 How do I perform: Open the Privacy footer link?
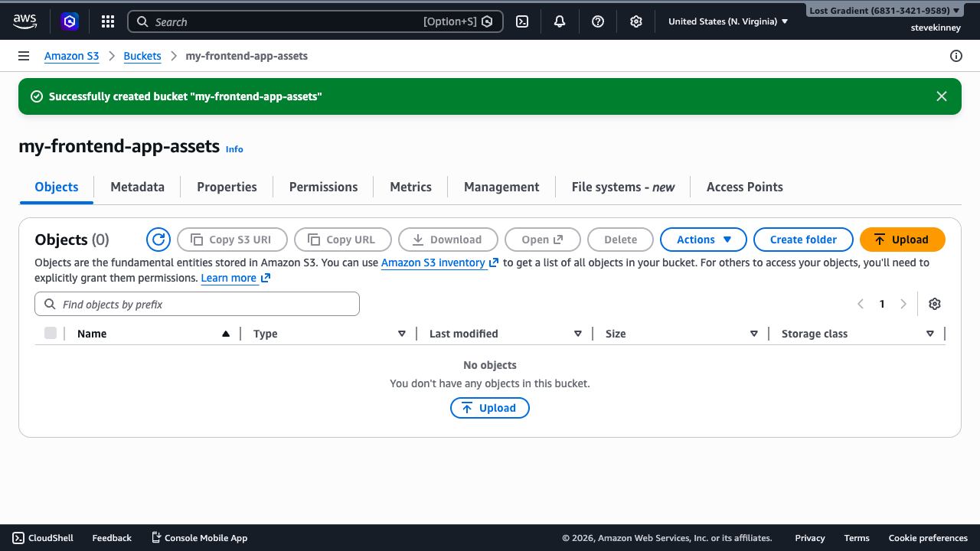tap(810, 538)
